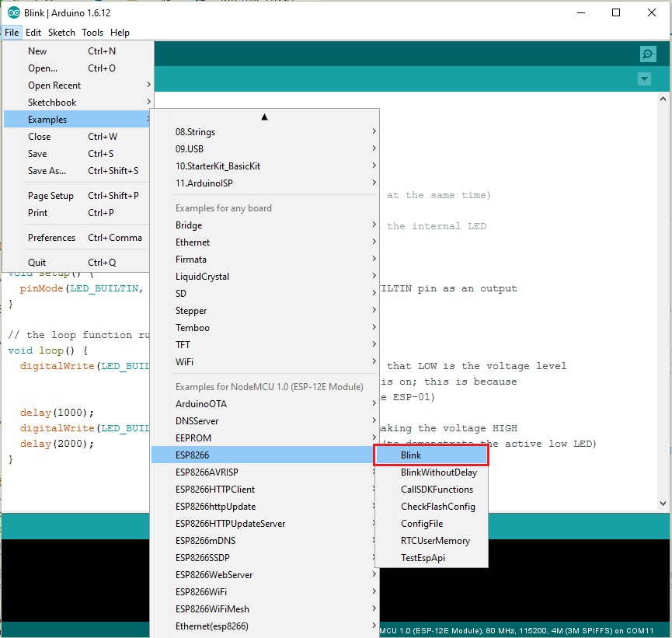Open the TestEspApi example
This screenshot has height=638, width=672.
pos(431,558)
